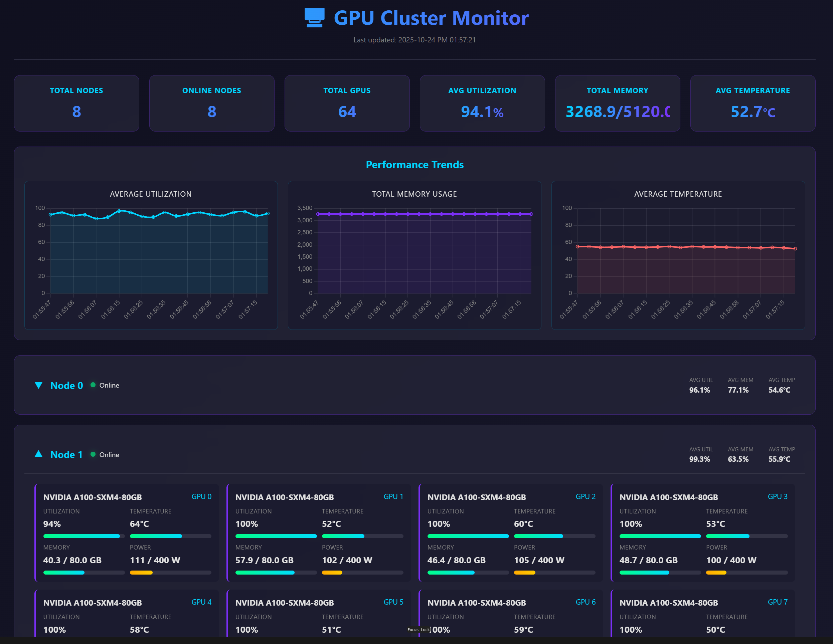Click GPU 1 orange power bar
833x644 pixels.
[332, 572]
